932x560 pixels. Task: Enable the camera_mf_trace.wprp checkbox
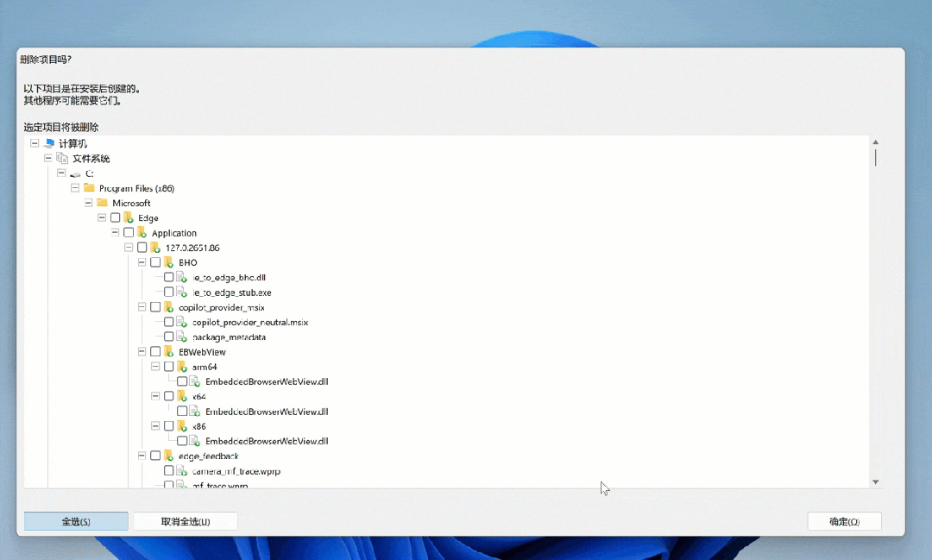pyautogui.click(x=168, y=471)
